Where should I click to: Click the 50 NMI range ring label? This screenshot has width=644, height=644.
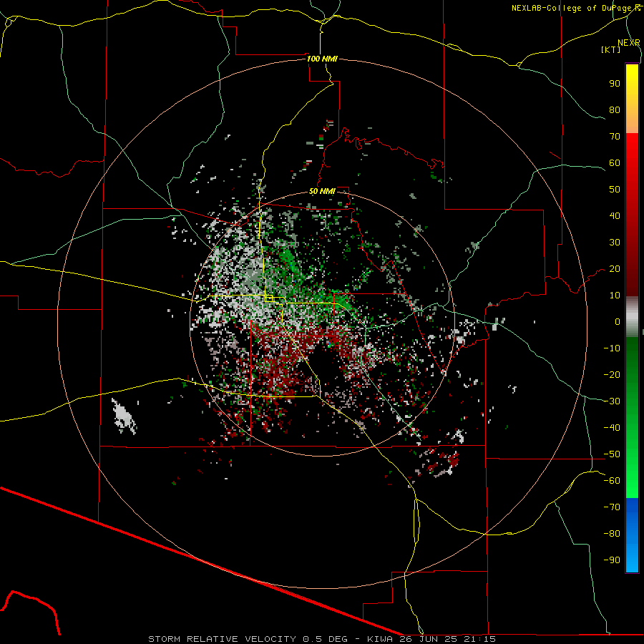(322, 191)
